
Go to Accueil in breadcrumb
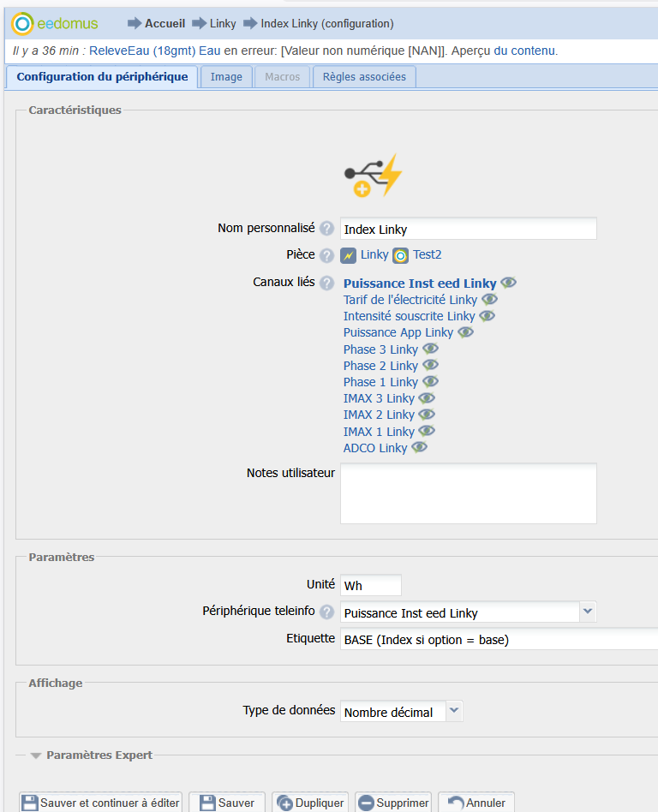point(164,23)
